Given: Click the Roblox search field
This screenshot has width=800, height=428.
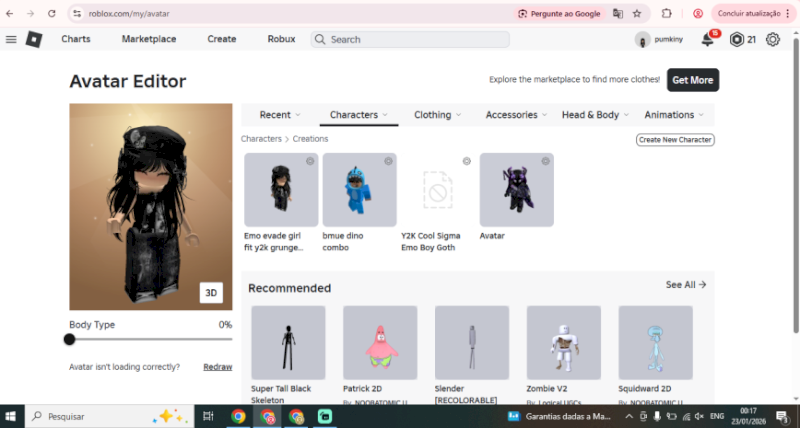Looking at the screenshot, I should coord(410,39).
